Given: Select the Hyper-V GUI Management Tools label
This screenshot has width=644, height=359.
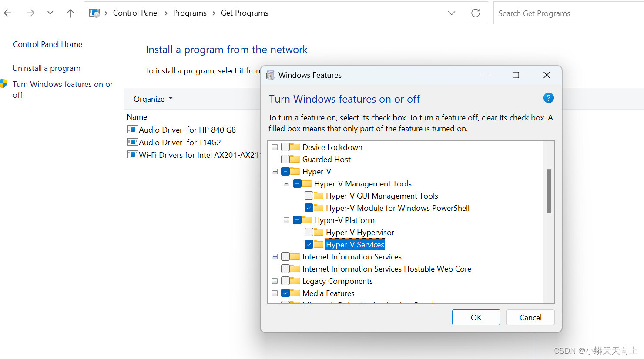Looking at the screenshot, I should point(382,196).
